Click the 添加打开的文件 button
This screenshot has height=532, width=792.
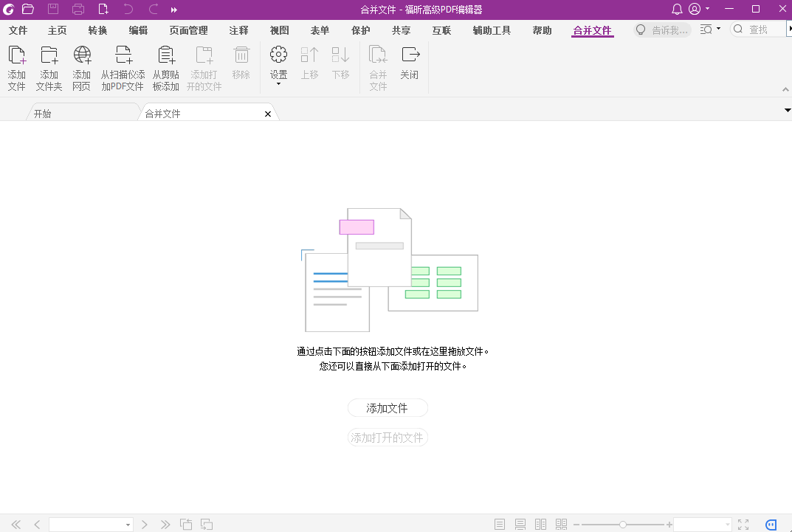pyautogui.click(x=388, y=437)
